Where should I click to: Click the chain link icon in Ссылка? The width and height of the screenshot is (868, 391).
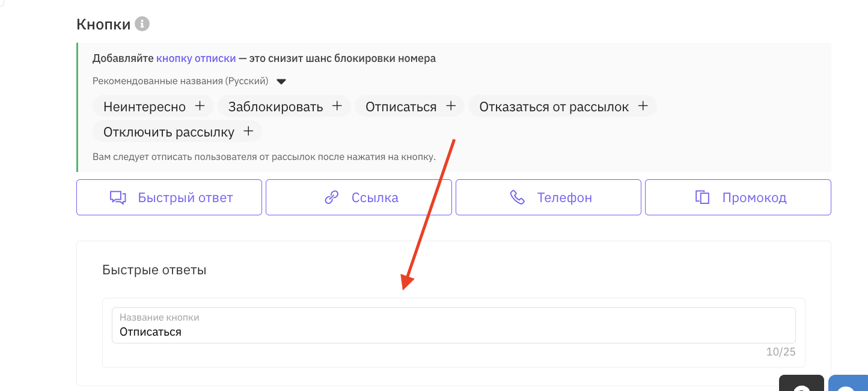pyautogui.click(x=332, y=197)
